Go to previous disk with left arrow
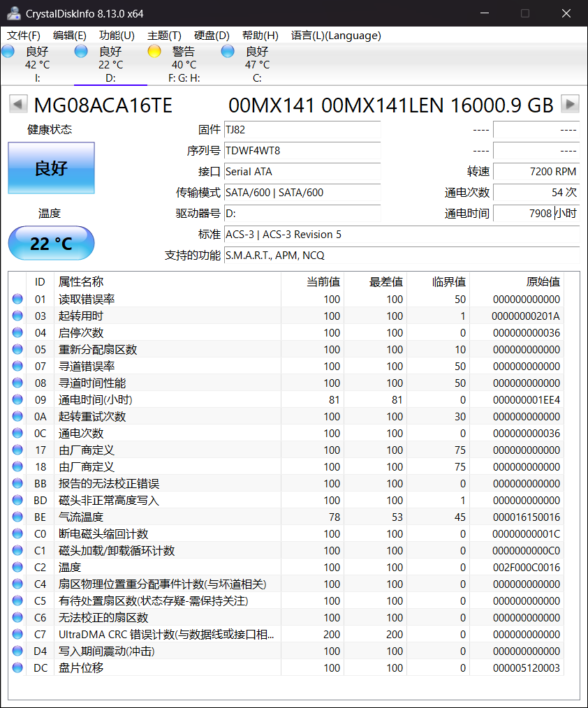Viewport: 588px width, 708px height. [17, 105]
